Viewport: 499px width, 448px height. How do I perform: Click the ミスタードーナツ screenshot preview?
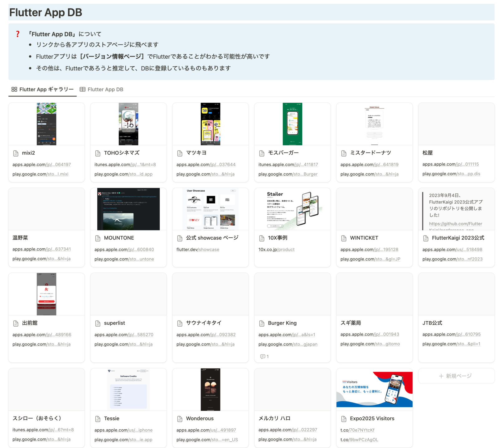374,124
